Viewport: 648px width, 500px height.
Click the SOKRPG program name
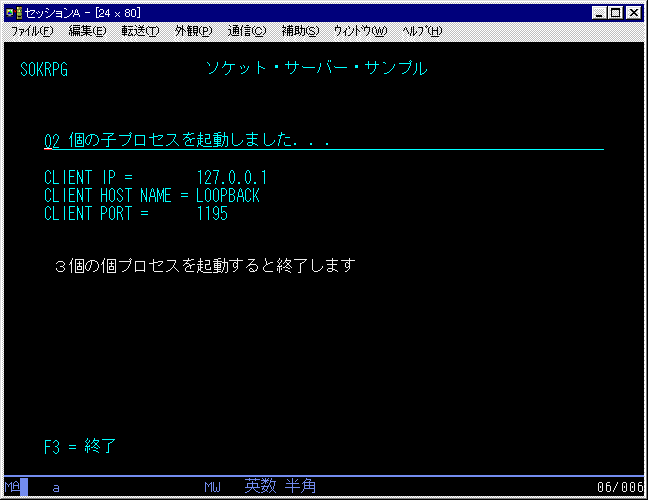coord(44,69)
